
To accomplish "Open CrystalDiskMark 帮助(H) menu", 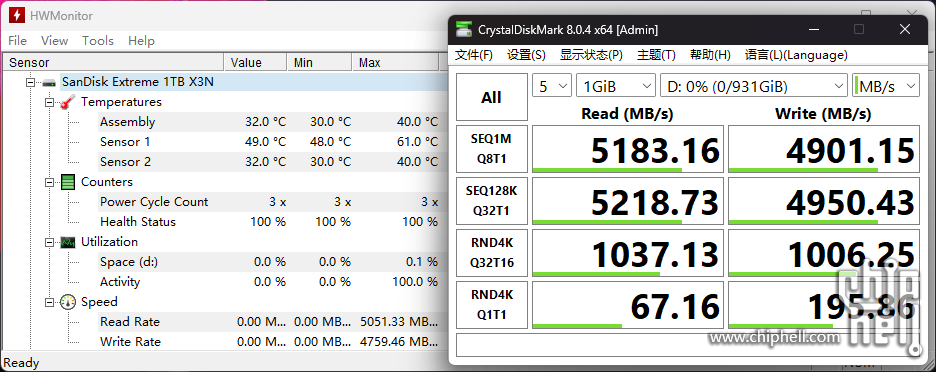I will 710,55.
